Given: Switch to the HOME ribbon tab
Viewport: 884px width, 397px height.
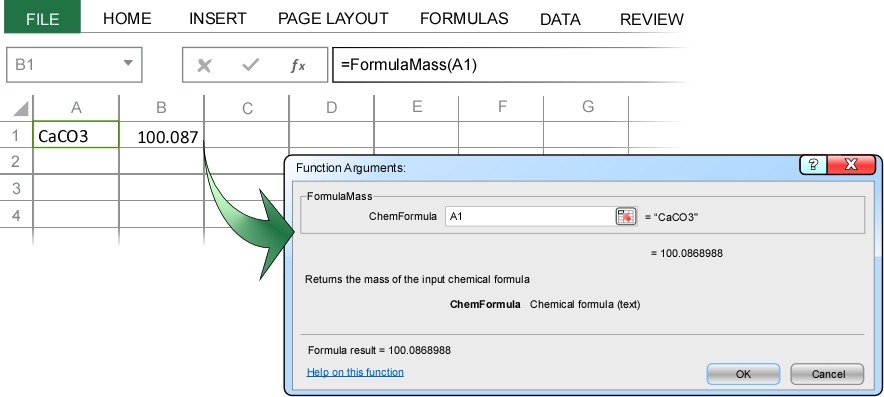Looking at the screenshot, I should [127, 19].
